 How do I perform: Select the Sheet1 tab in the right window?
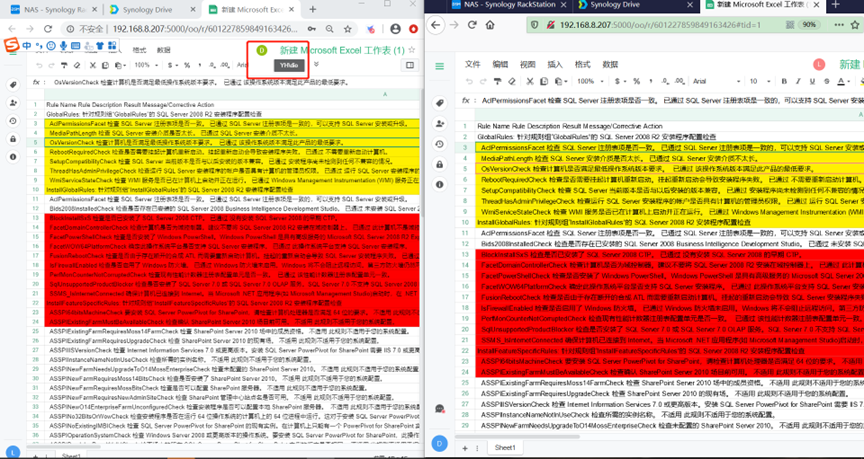pos(505,447)
